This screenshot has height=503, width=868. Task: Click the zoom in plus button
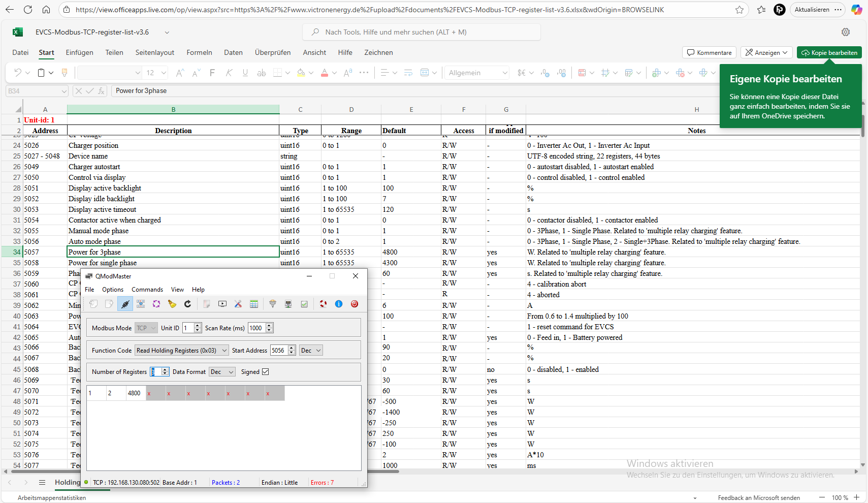857,497
